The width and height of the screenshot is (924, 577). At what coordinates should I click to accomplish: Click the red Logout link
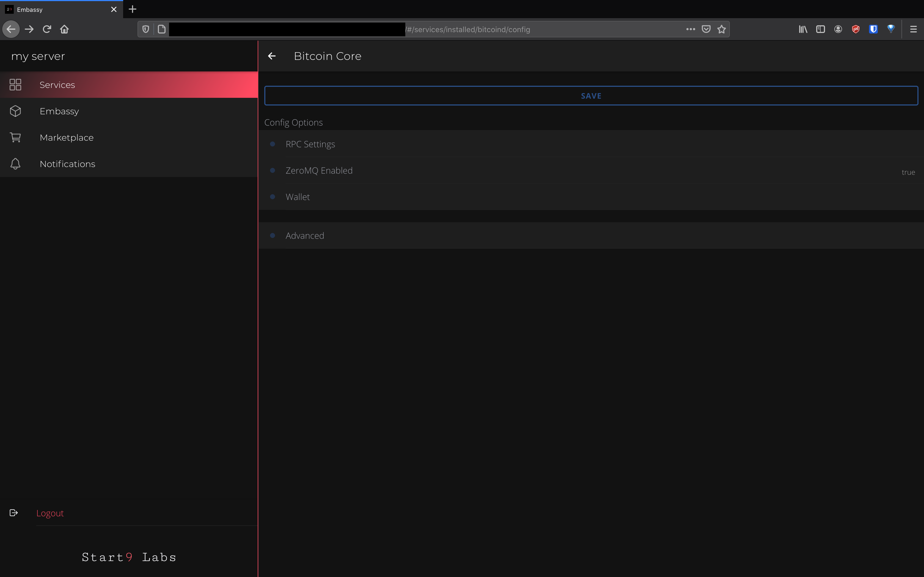tap(50, 513)
